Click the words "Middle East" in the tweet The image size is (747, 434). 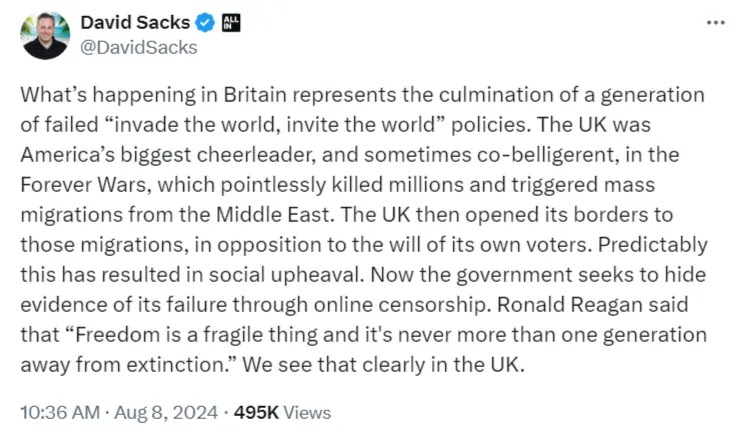click(273, 215)
